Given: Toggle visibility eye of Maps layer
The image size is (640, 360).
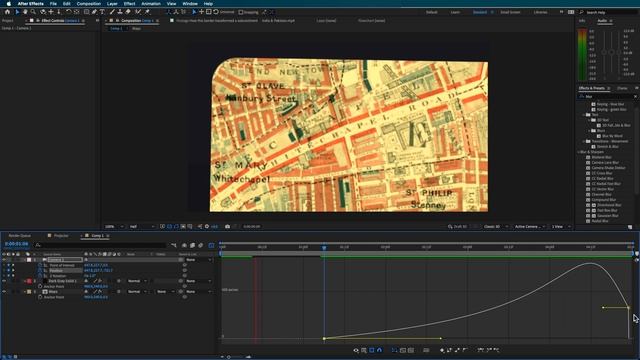Looking at the screenshot, I should click(4, 292).
